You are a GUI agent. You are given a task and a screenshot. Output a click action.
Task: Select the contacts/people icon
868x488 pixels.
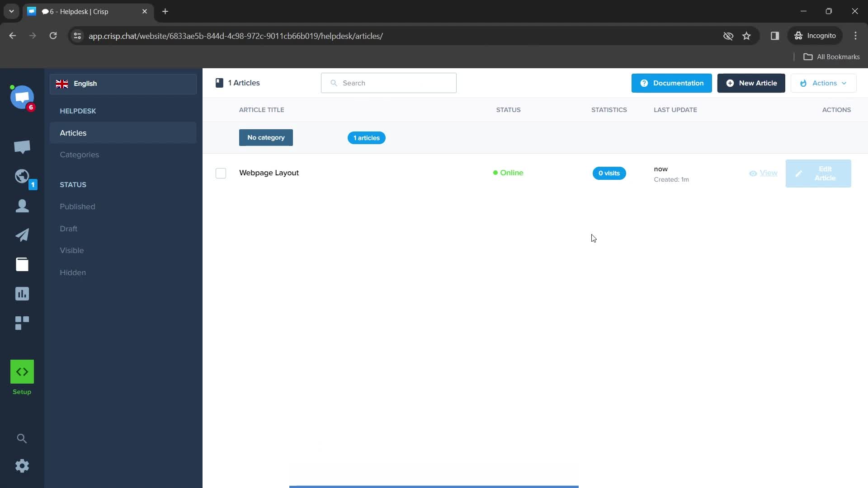[x=22, y=206]
